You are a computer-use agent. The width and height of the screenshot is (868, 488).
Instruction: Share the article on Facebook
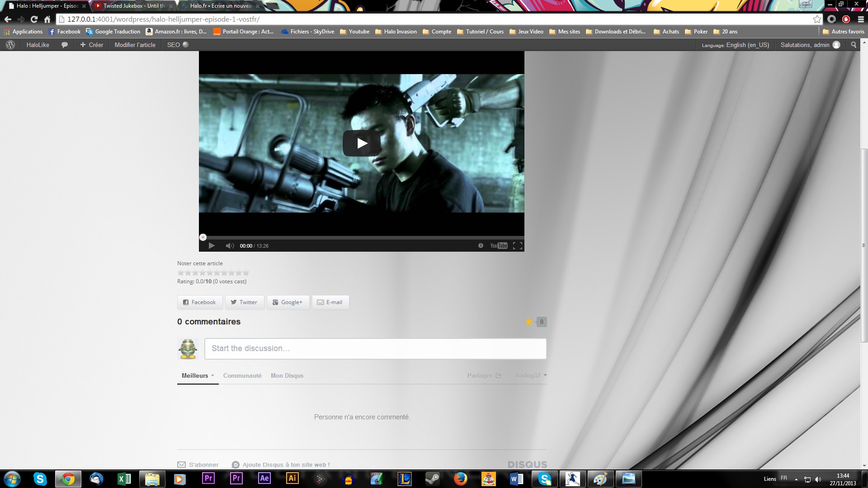tap(200, 302)
